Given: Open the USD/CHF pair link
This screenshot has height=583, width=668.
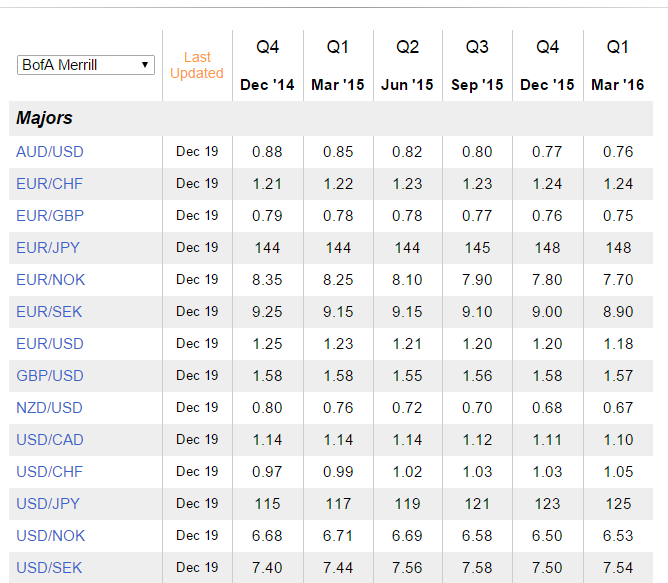Looking at the screenshot, I should [x=49, y=471].
